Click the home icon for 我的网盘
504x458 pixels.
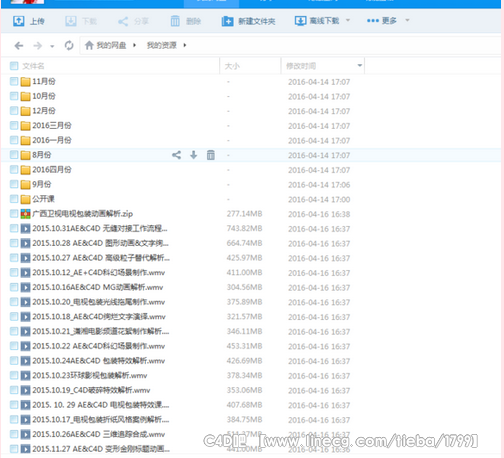[x=89, y=45]
